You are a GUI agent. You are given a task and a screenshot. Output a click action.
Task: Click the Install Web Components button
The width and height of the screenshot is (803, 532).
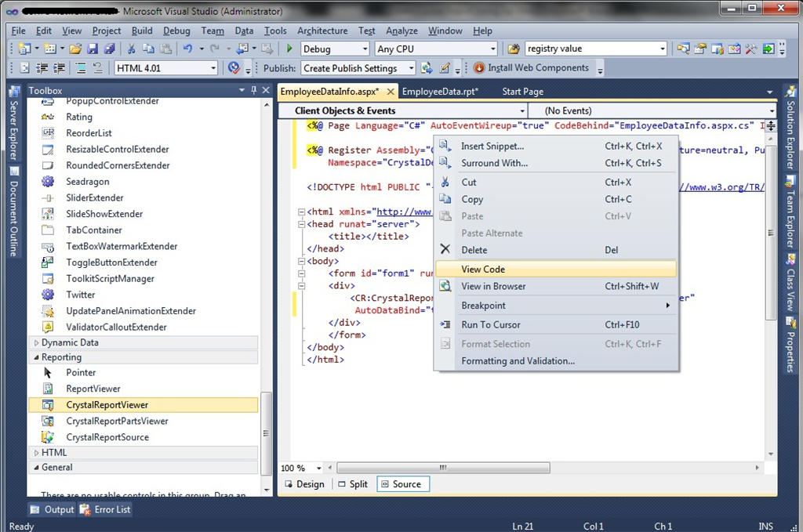click(531, 68)
